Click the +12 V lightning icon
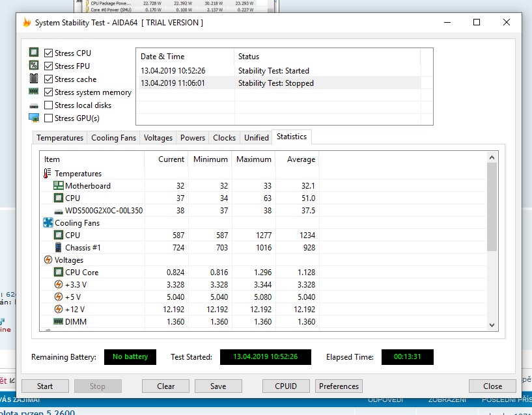Screen dimensions: 532x415 (59, 309)
